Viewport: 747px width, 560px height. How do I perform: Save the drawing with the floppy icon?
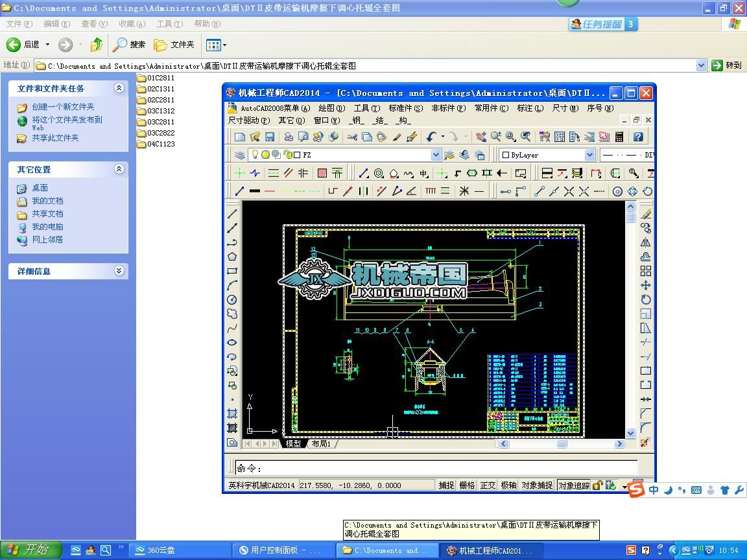(x=270, y=137)
